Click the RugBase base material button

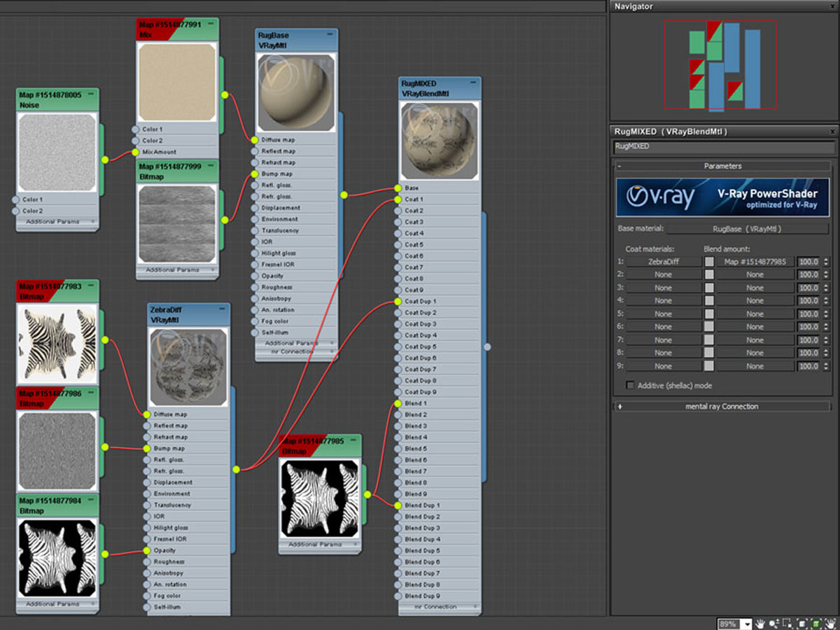(746, 229)
